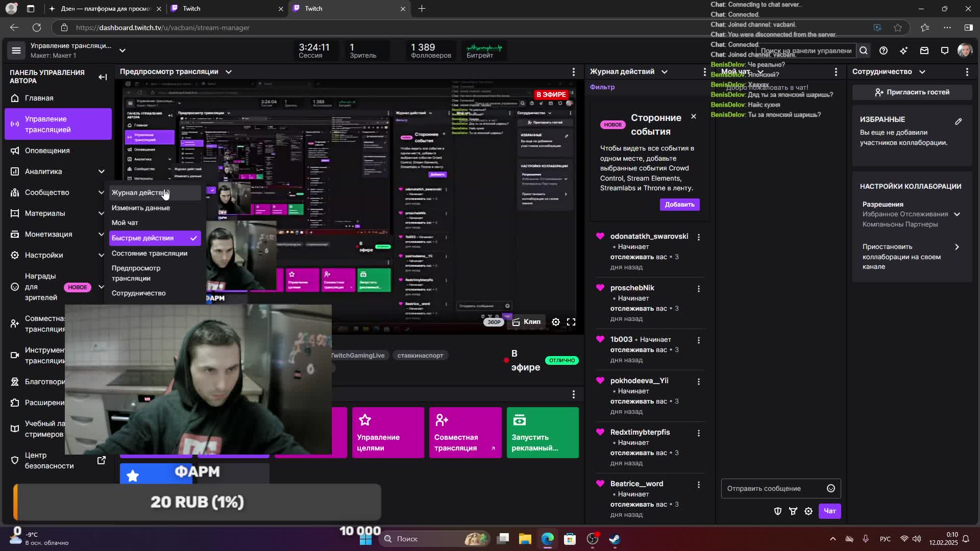The width and height of the screenshot is (980, 551).
Task: Open options for Beatrice__word follow event
Action: coord(699,485)
